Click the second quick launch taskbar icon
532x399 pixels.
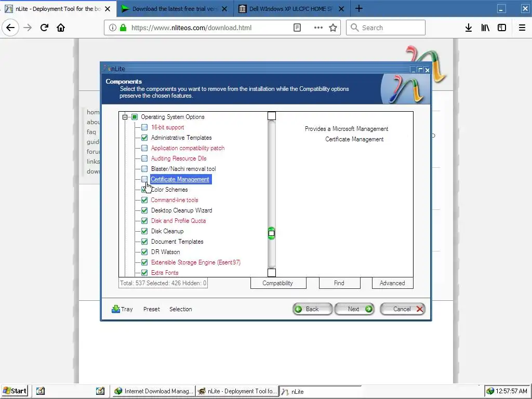pyautogui.click(x=100, y=391)
